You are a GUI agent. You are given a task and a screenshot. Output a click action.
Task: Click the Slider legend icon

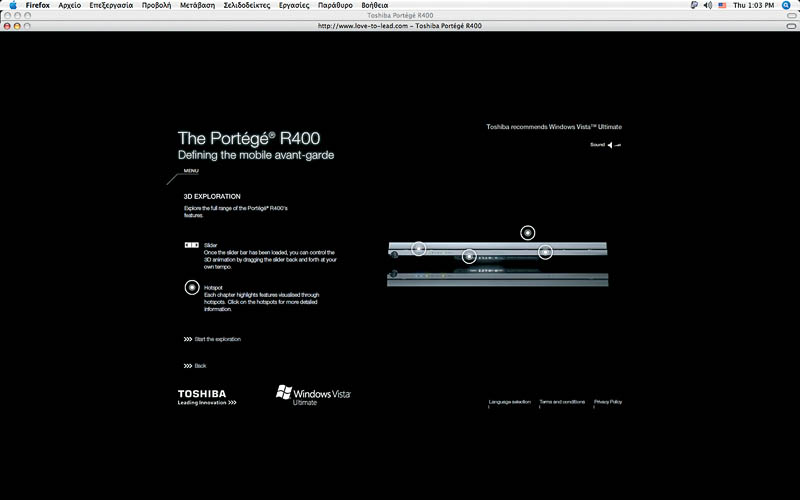click(191, 245)
